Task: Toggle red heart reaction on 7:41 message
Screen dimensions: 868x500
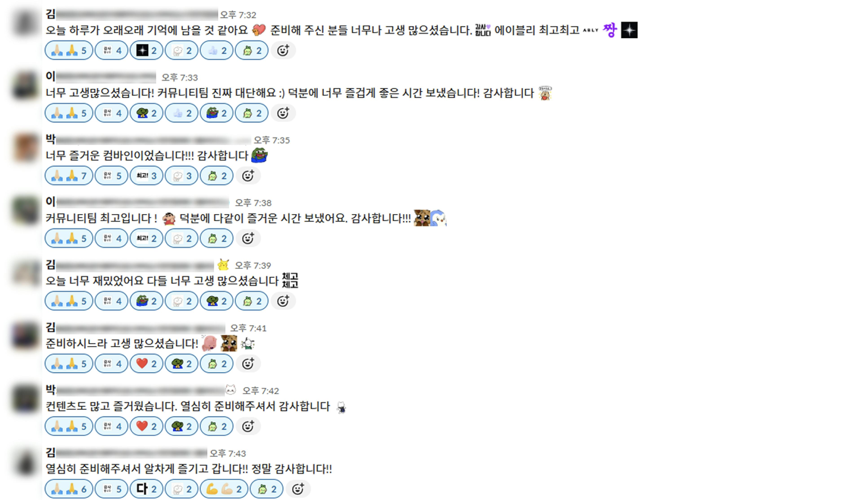Action: 146,364
